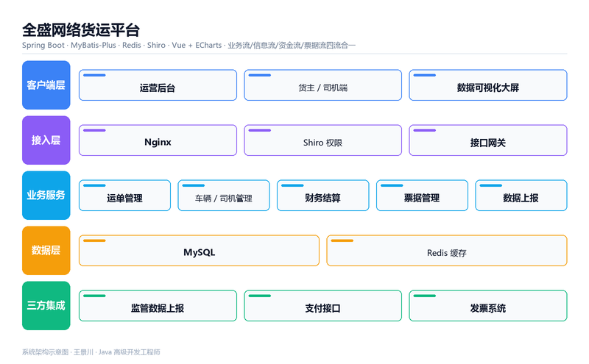Screen dimensions: 589x364
Task: Select the orange 数据层 label
Action: [x=46, y=251]
